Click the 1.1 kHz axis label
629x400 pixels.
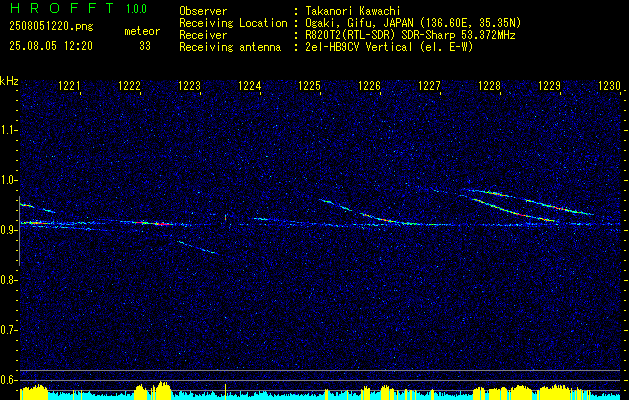coord(8,130)
